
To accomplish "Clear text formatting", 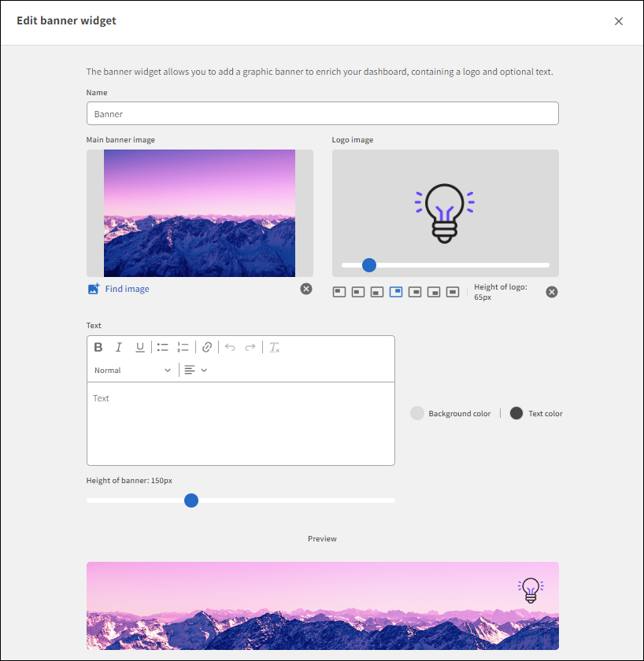I will 275,347.
